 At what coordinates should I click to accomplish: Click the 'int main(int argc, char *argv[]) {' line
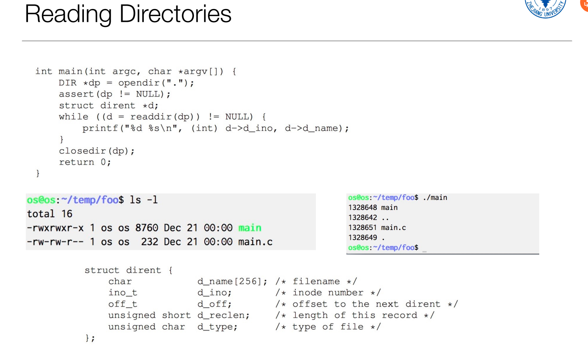[x=136, y=72]
